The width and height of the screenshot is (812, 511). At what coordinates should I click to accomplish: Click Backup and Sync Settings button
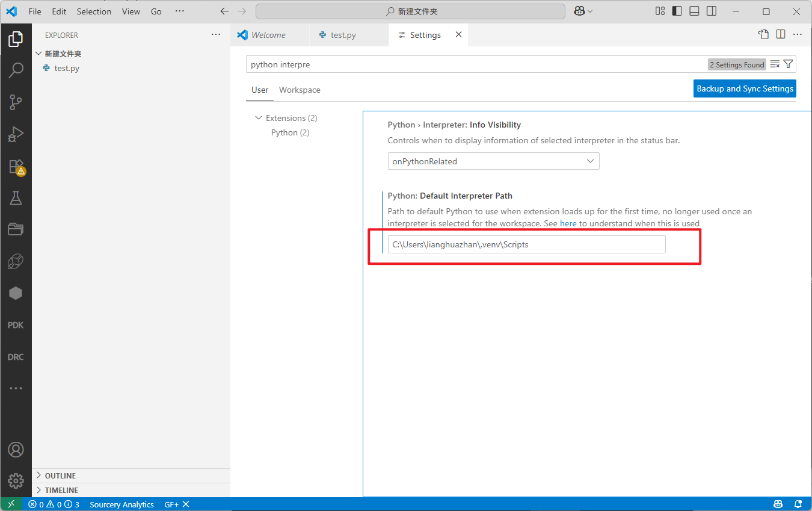[x=745, y=88]
